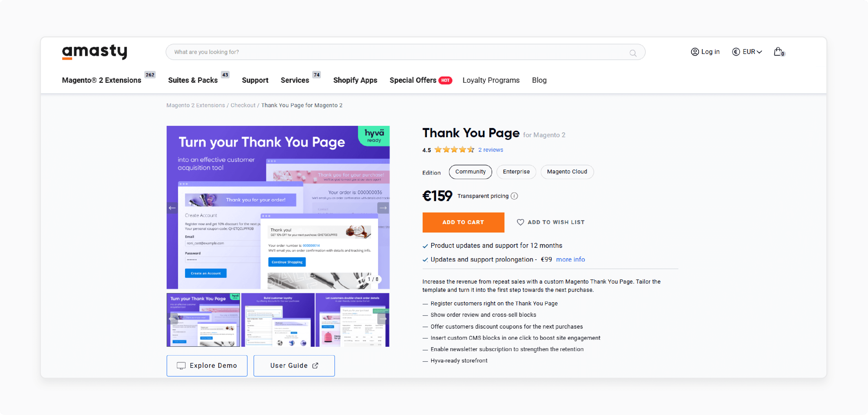Click the shopping cart icon
Image resolution: width=868 pixels, height=415 pixels.
[778, 52]
